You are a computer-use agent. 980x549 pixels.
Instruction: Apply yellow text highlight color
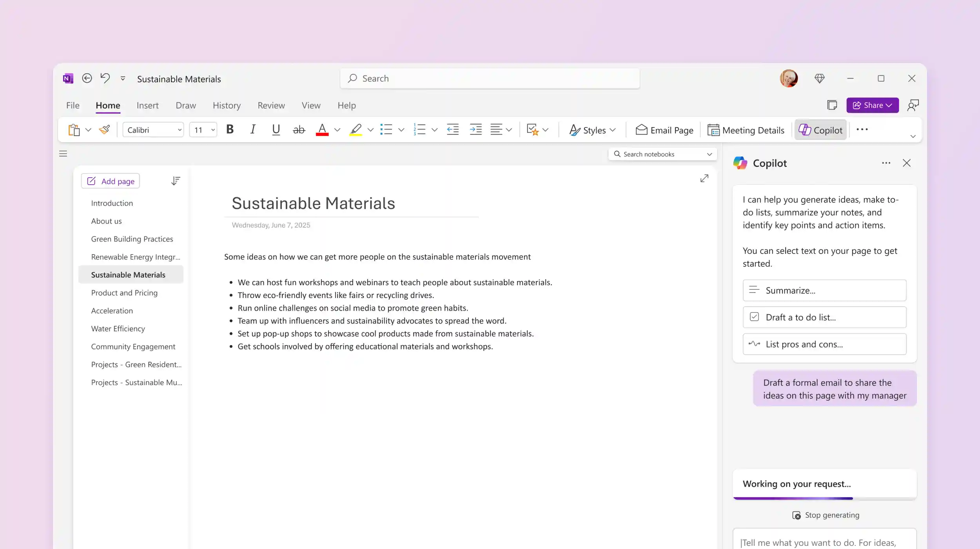(356, 129)
